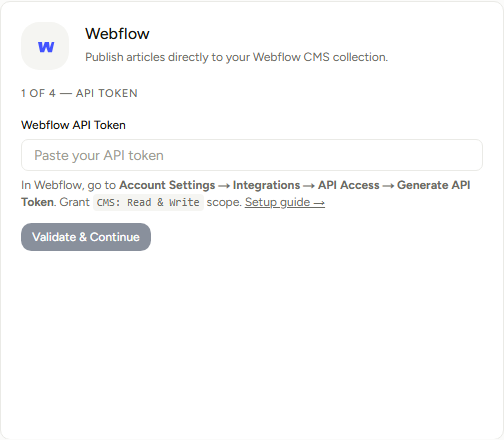Click the Validate & Continue button
The image size is (504, 440).
[x=86, y=237]
